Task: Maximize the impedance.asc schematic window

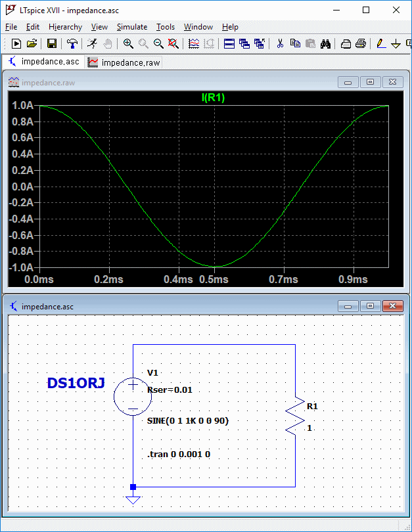Action: coord(370,306)
